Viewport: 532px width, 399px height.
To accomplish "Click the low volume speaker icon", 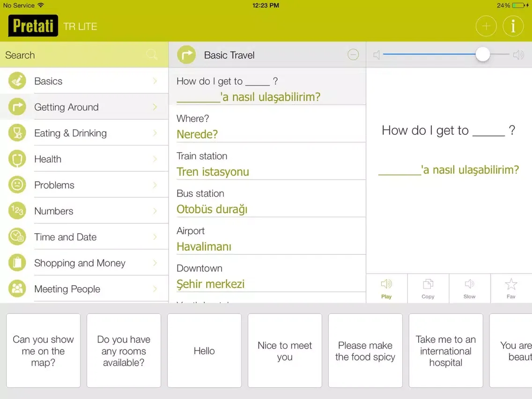I will [377, 55].
